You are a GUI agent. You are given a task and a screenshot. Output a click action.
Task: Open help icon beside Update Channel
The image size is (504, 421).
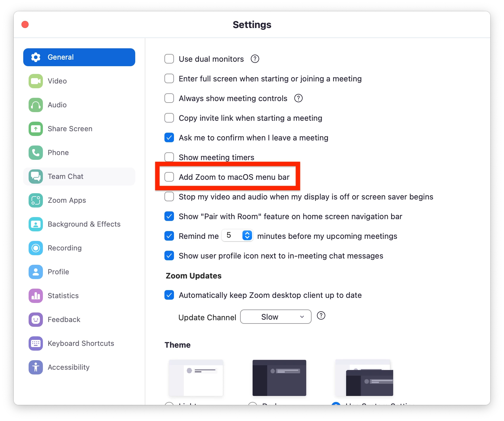coord(321,315)
